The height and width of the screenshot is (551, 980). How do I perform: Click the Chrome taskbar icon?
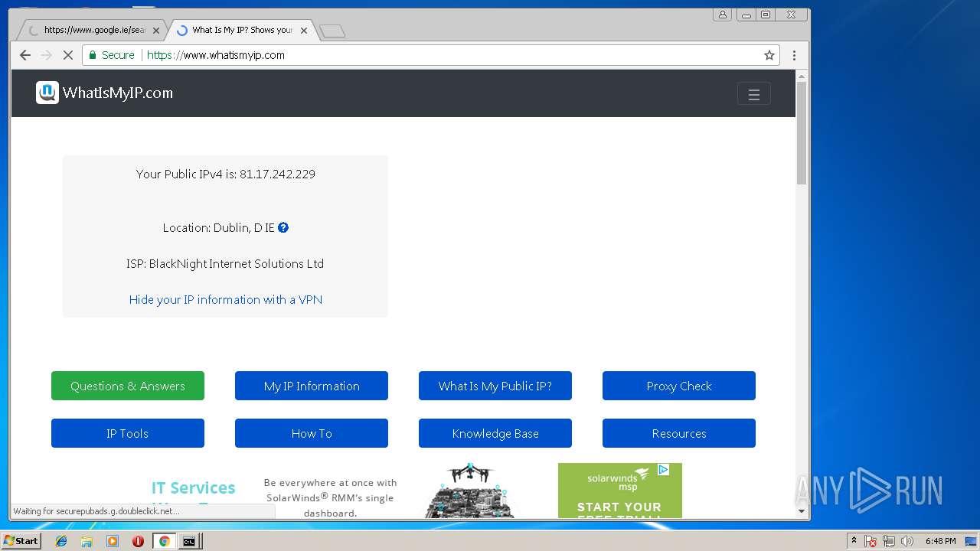coord(164,541)
